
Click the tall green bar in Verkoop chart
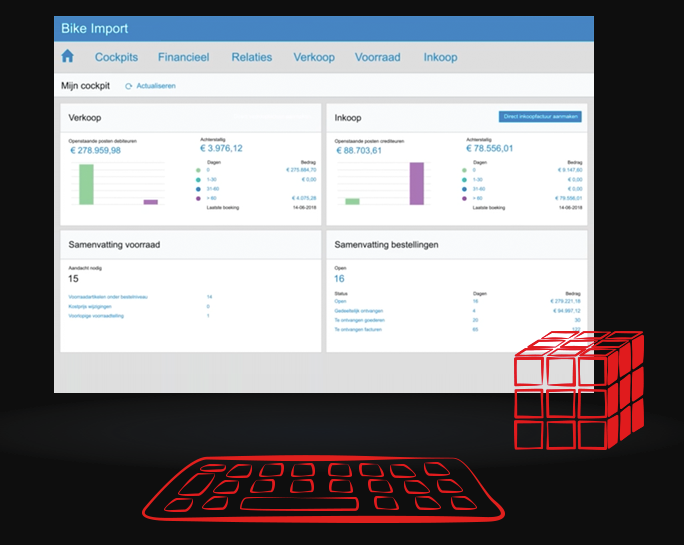click(x=86, y=184)
